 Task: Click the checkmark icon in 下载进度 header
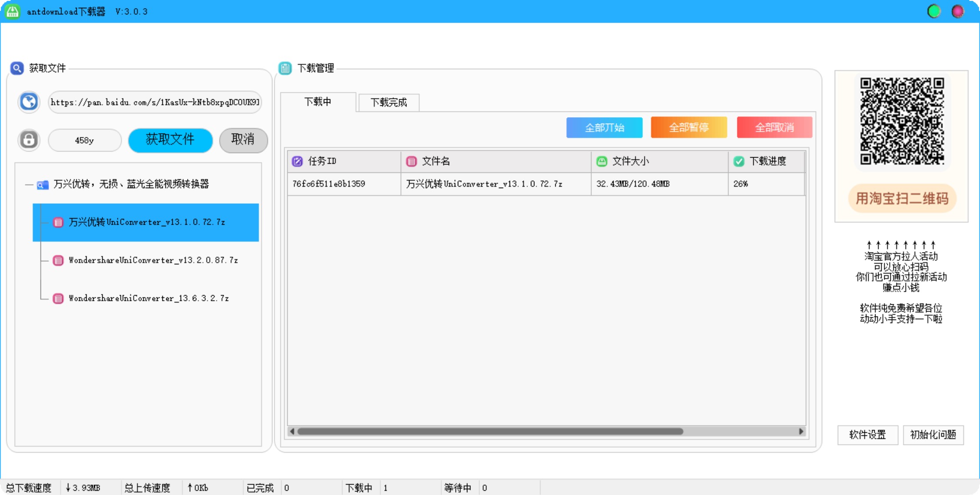coord(738,162)
